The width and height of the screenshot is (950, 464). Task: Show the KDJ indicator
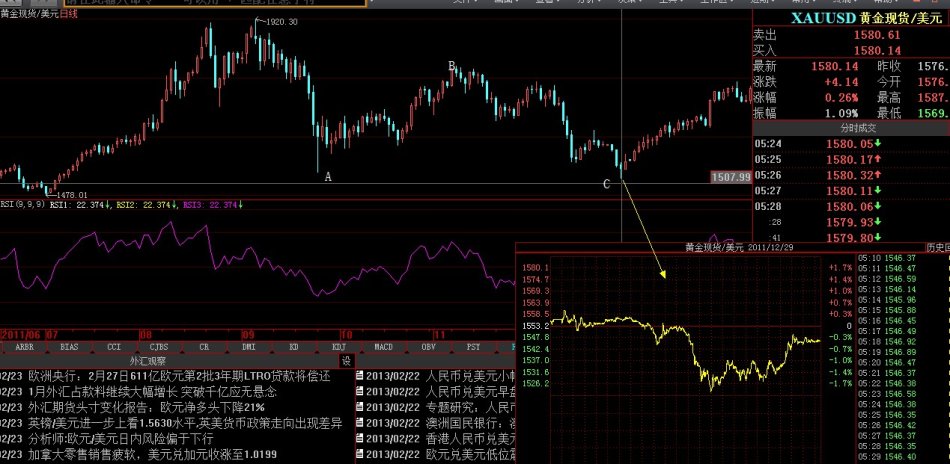click(x=338, y=347)
